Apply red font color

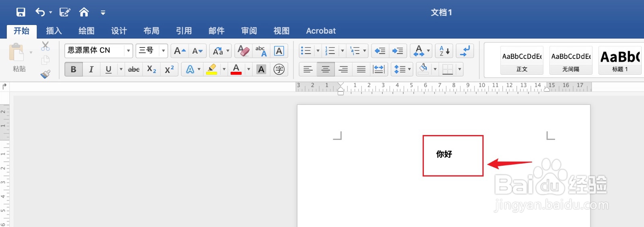tap(236, 69)
